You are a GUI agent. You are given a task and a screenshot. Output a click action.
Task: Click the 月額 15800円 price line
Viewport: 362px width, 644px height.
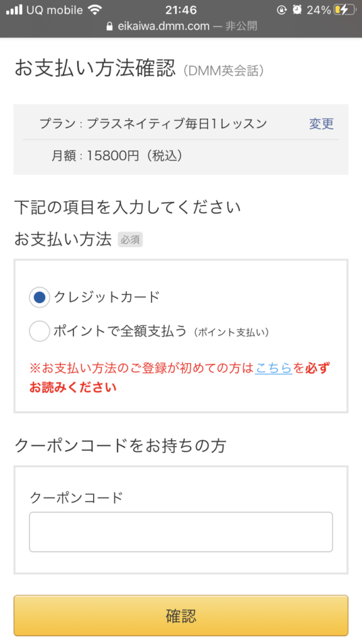tap(117, 156)
